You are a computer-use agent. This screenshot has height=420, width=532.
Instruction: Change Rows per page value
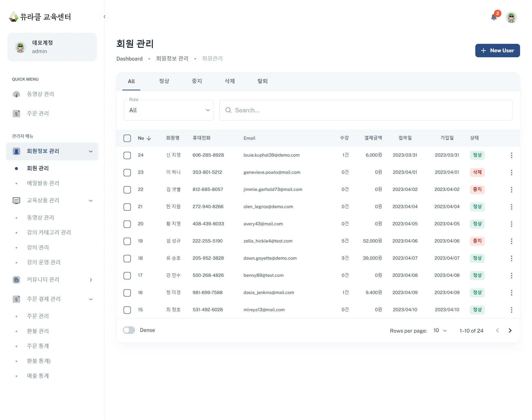pyautogui.click(x=439, y=330)
